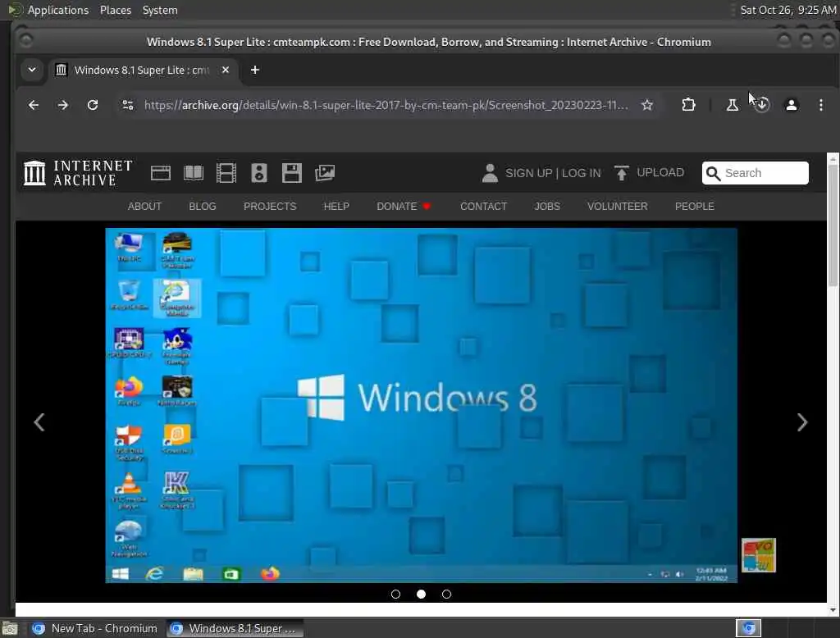View site information icon in address bar
This screenshot has height=638, width=840.
(x=127, y=105)
